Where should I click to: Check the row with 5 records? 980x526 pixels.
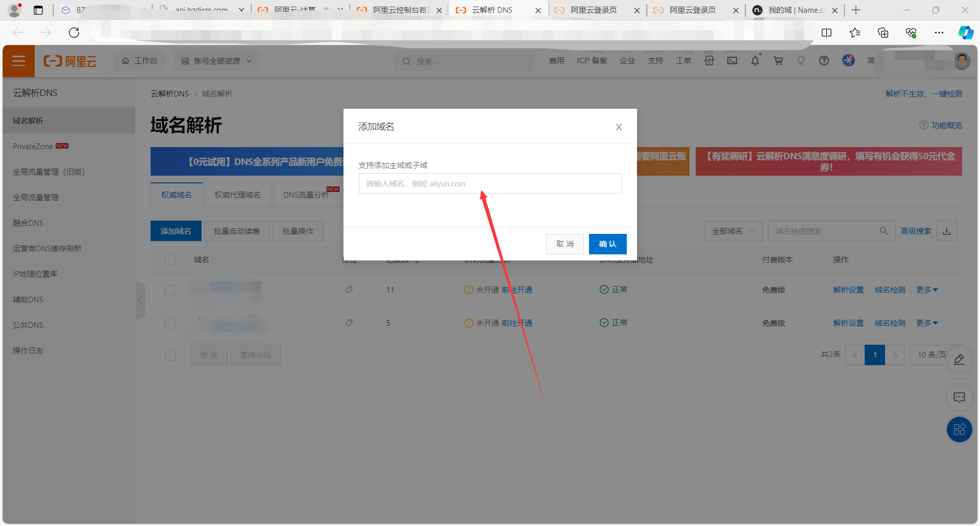tap(170, 323)
